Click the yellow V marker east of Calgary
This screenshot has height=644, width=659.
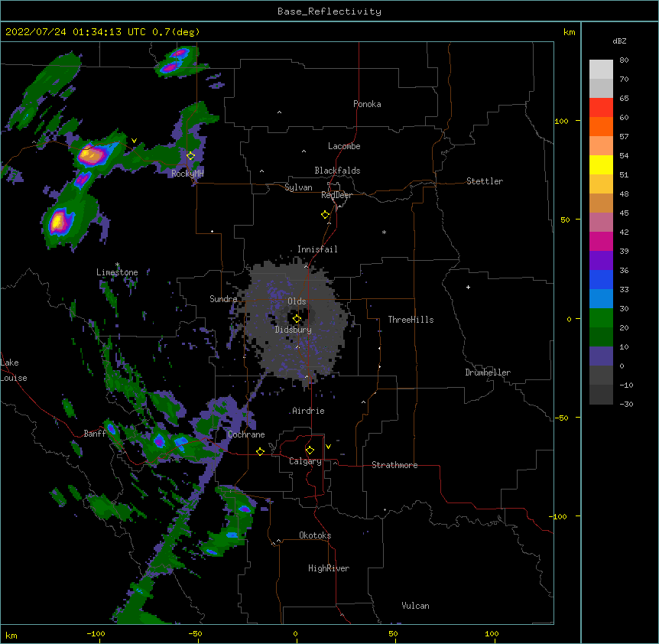(x=328, y=447)
